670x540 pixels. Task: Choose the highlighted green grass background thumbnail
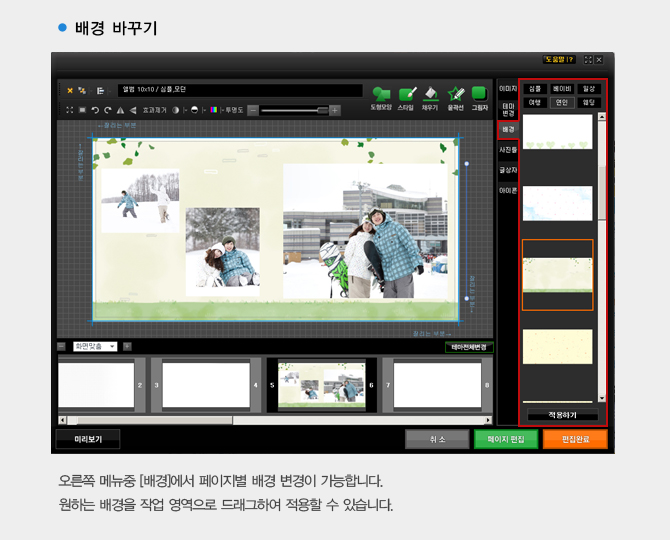click(x=558, y=275)
